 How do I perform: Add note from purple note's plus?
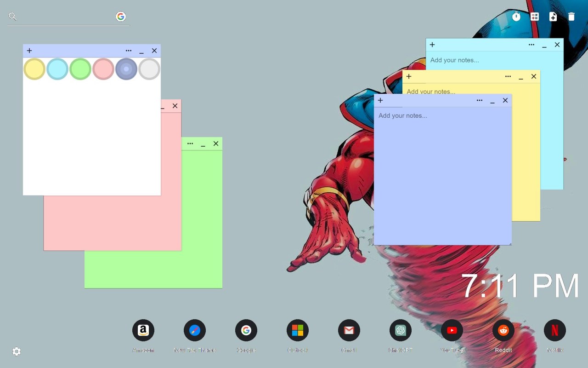point(380,100)
